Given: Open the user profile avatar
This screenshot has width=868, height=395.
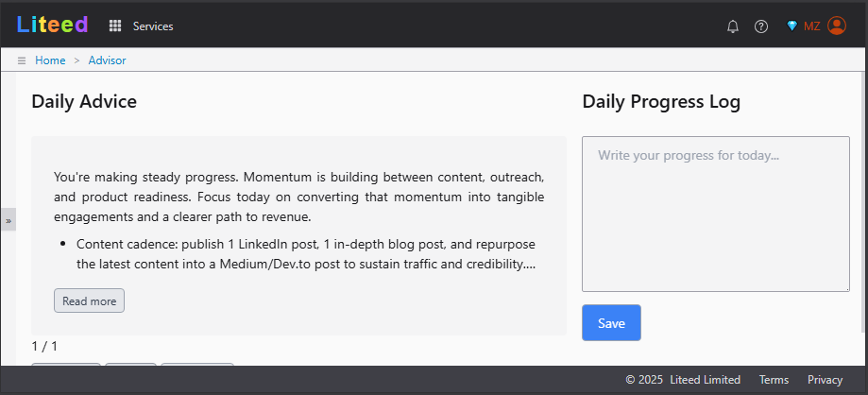Looking at the screenshot, I should [x=837, y=26].
